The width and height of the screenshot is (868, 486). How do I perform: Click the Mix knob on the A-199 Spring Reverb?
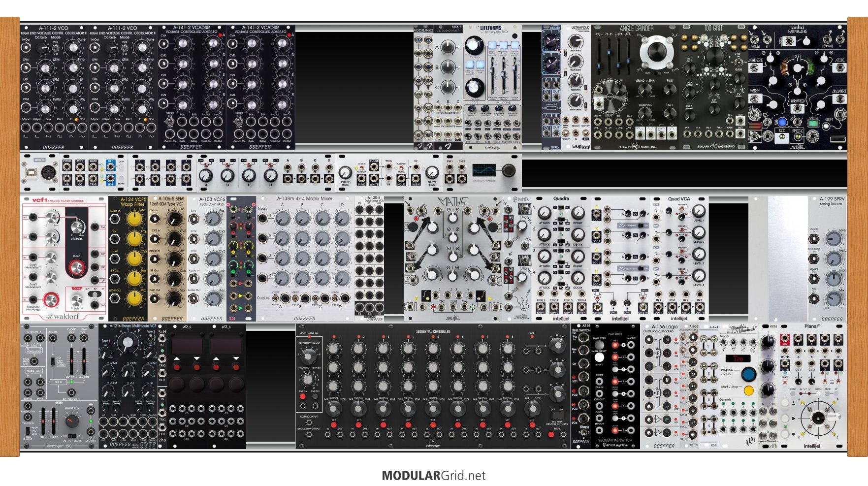click(834, 298)
